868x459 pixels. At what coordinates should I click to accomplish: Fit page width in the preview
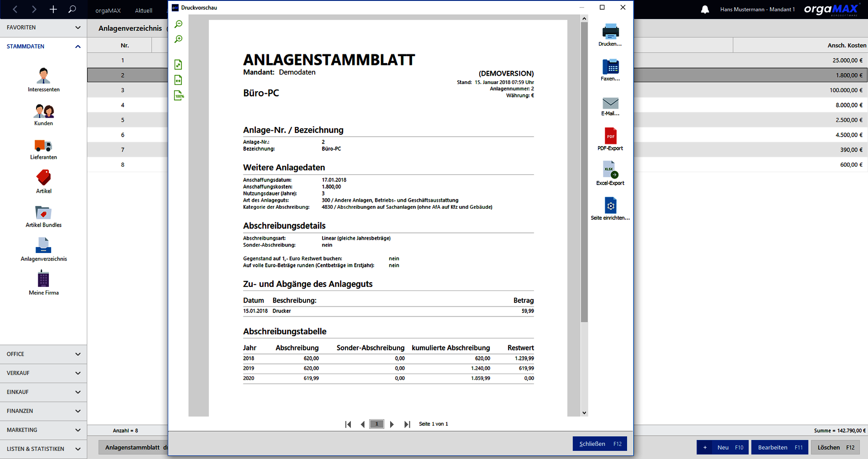(179, 80)
